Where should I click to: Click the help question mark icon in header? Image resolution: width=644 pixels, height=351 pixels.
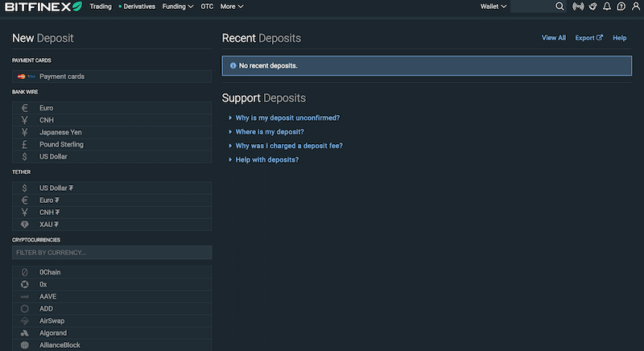(x=621, y=6)
